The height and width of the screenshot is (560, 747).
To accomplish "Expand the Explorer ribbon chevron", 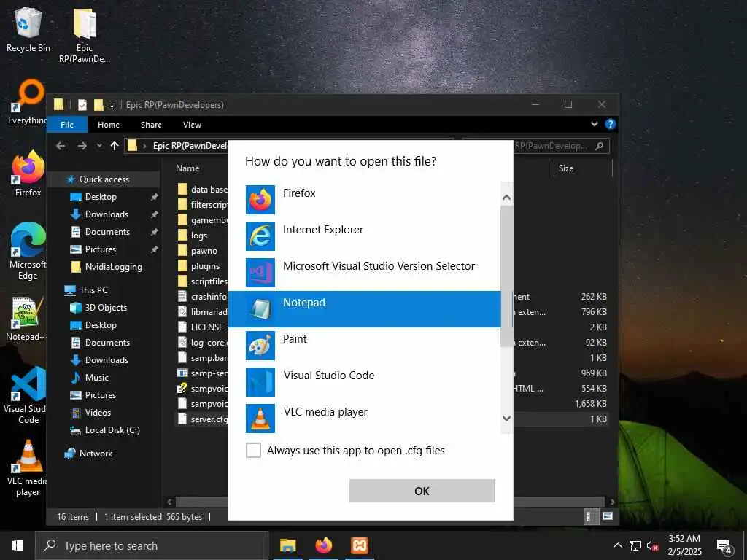I will [594, 124].
